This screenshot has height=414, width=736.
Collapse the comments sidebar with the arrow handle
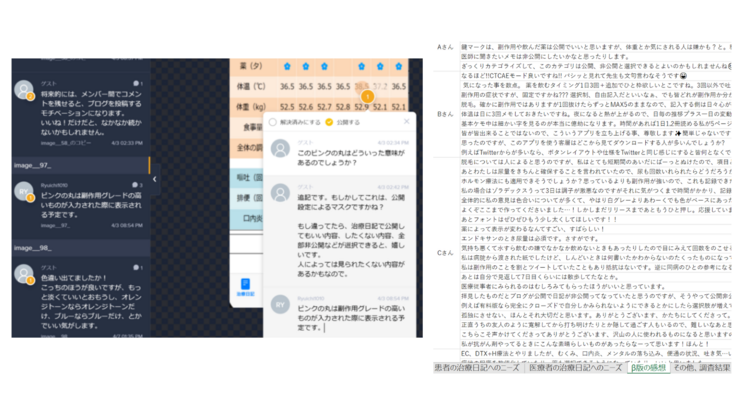tap(154, 180)
